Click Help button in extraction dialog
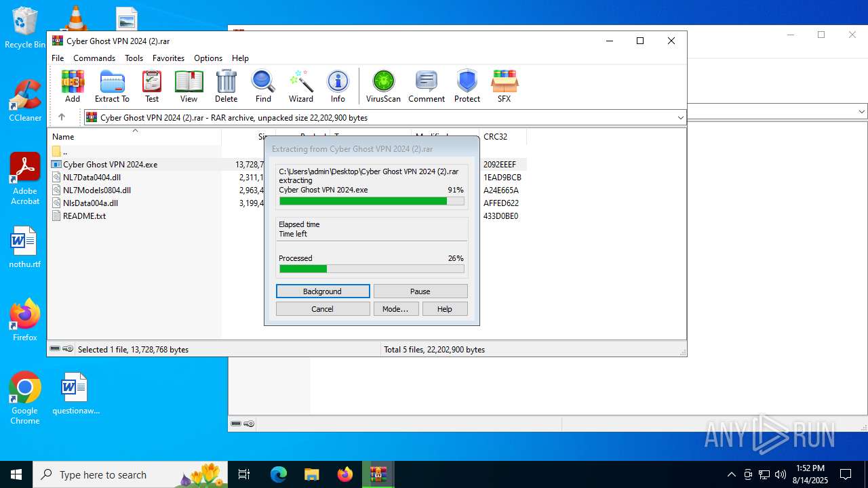The height and width of the screenshot is (488, 868). pyautogui.click(x=445, y=309)
